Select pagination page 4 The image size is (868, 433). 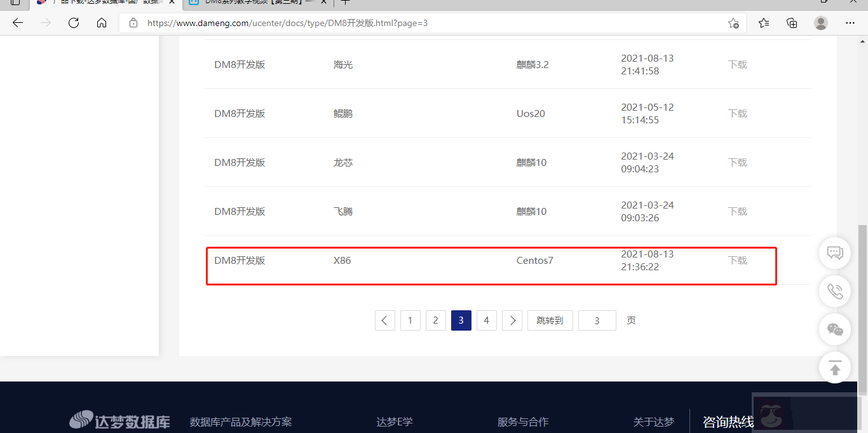pos(486,320)
